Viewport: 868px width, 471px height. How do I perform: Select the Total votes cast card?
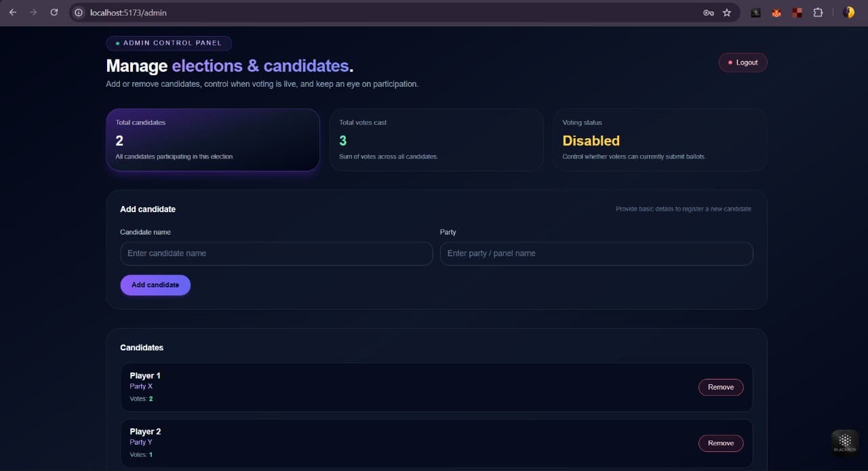[x=437, y=140]
